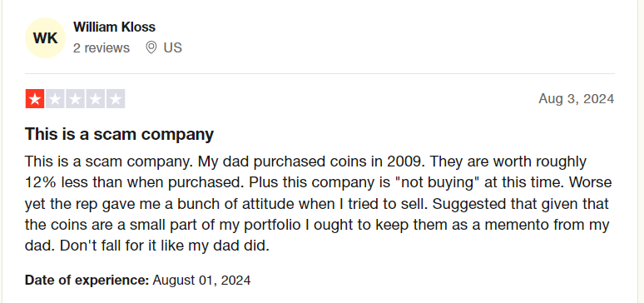Viewport: 644px width, 303px height.
Task: Click the third gray rating star
Action: click(75, 99)
